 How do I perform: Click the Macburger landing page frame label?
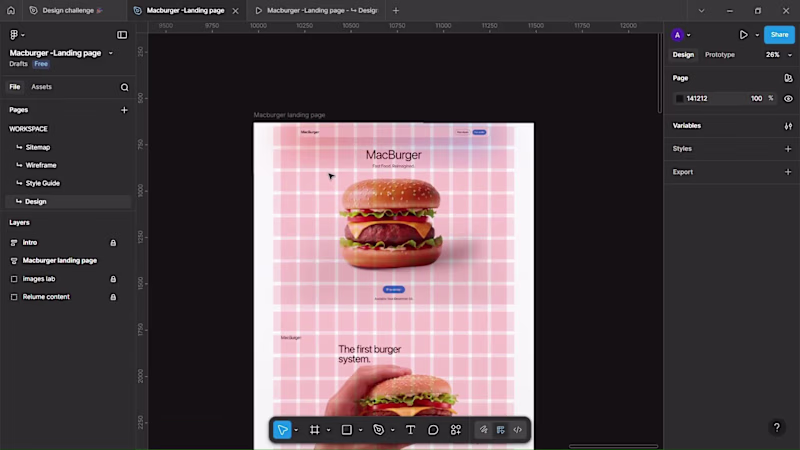289,115
